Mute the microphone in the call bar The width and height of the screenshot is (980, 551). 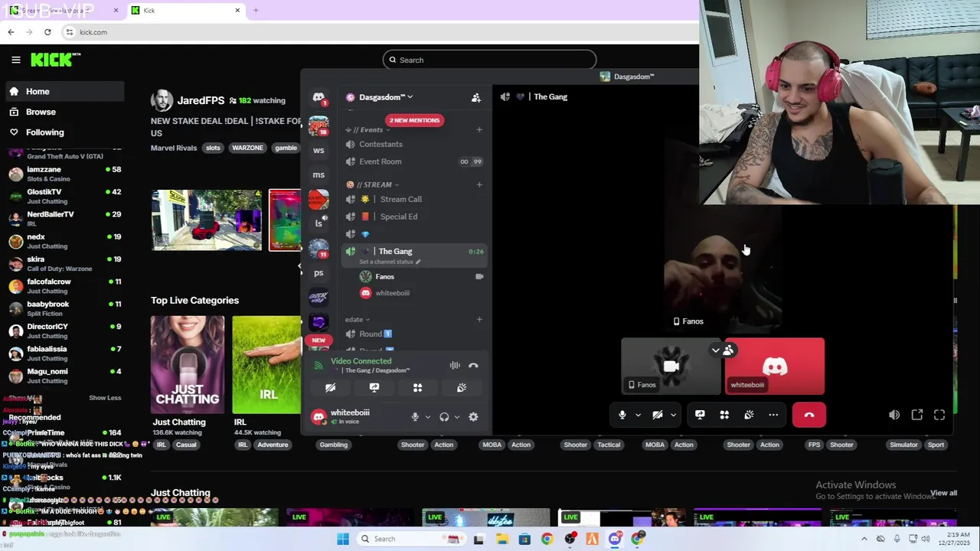622,415
